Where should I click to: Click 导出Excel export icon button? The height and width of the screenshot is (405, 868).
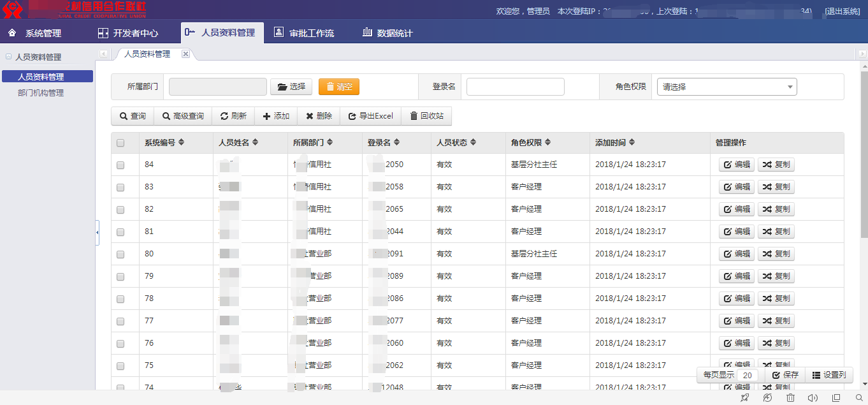point(370,116)
